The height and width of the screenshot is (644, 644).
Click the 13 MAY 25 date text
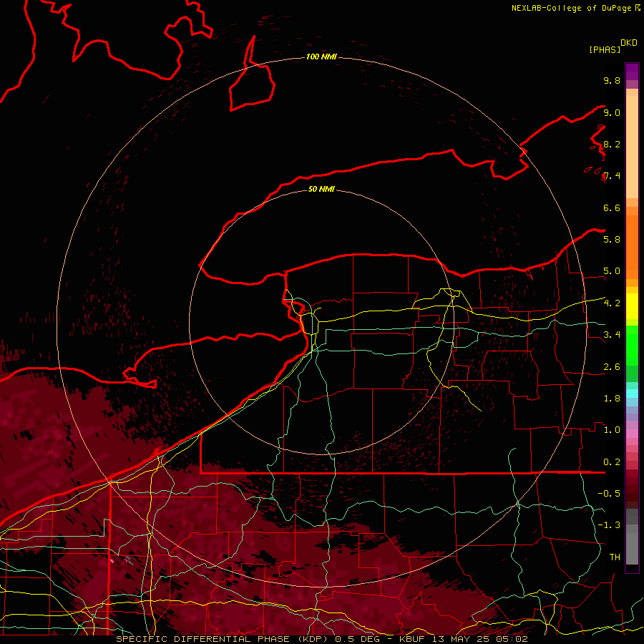(x=459, y=639)
